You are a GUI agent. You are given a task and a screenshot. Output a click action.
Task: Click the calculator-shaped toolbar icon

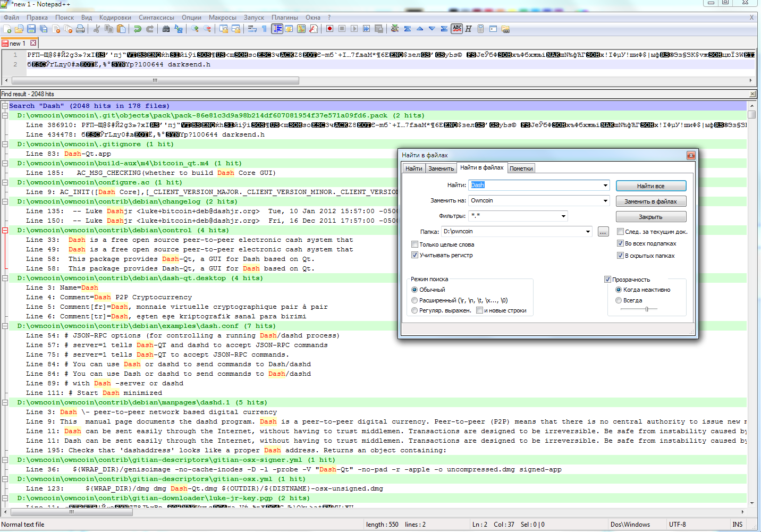pyautogui.click(x=480, y=29)
